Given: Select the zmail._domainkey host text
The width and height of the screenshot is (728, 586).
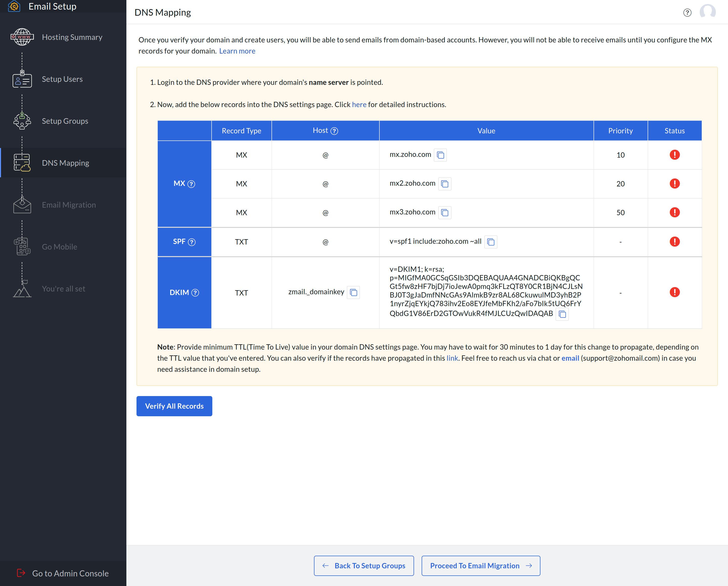Looking at the screenshot, I should click(x=316, y=292).
